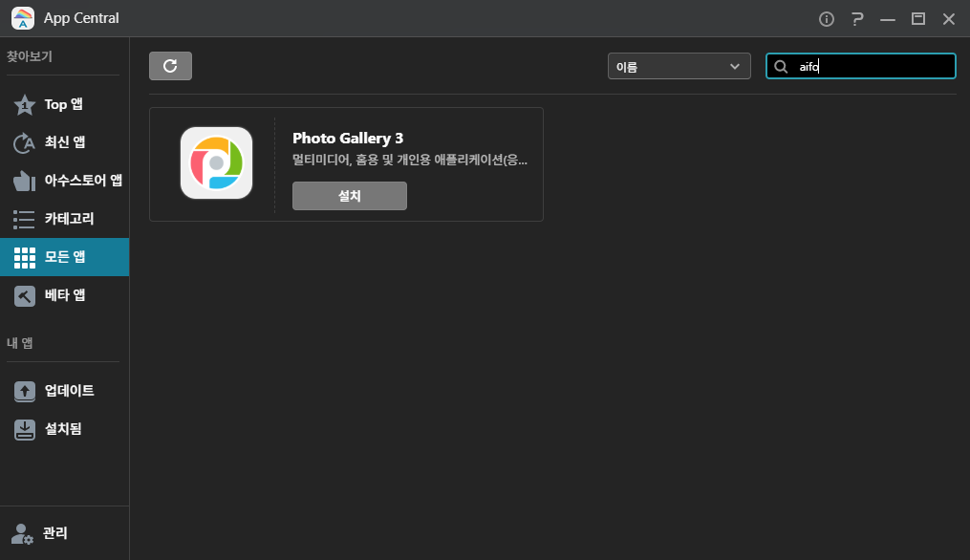970x560 pixels.
Task: Open help with question mark icon
Action: click(857, 19)
